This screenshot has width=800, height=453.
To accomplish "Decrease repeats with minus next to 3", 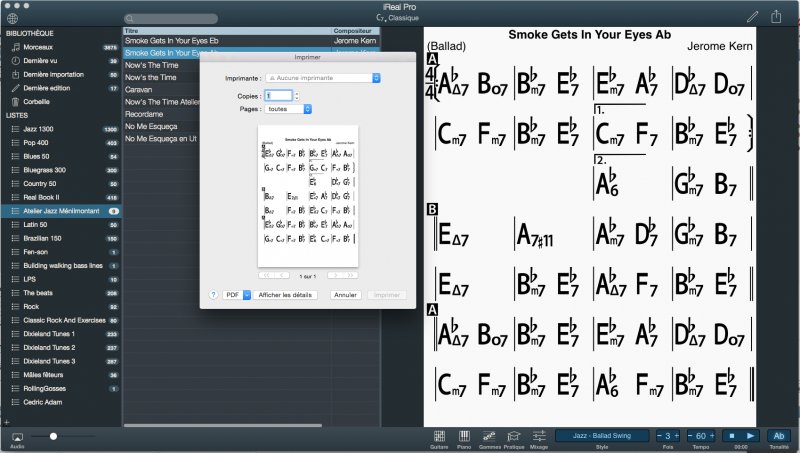I will tap(659, 436).
